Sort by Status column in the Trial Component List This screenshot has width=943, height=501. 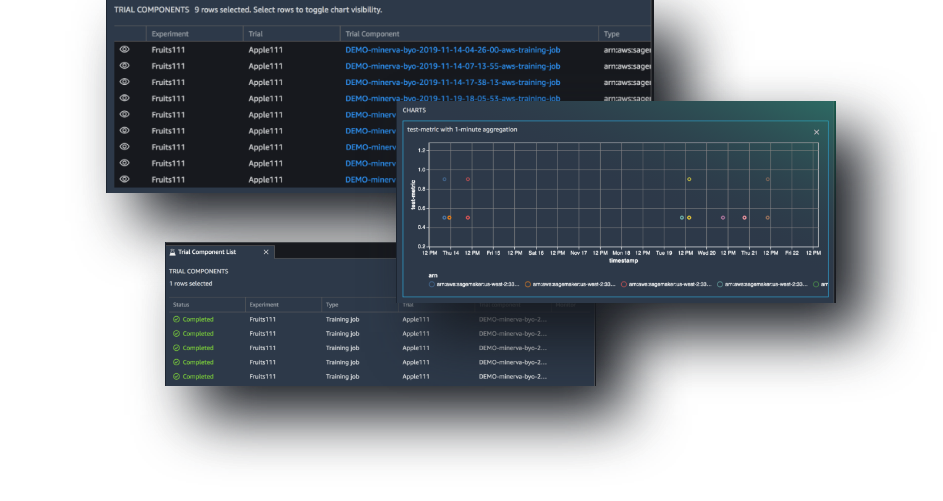[181, 305]
